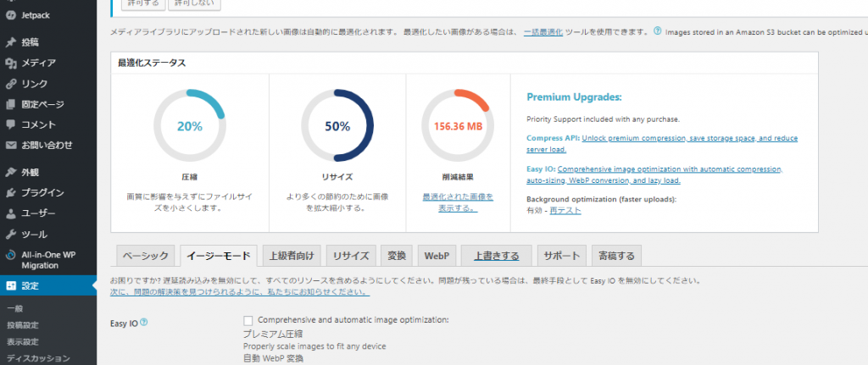Click the 156.36 MB savings circle
Viewport: 868px width, 365px height.
[458, 125]
